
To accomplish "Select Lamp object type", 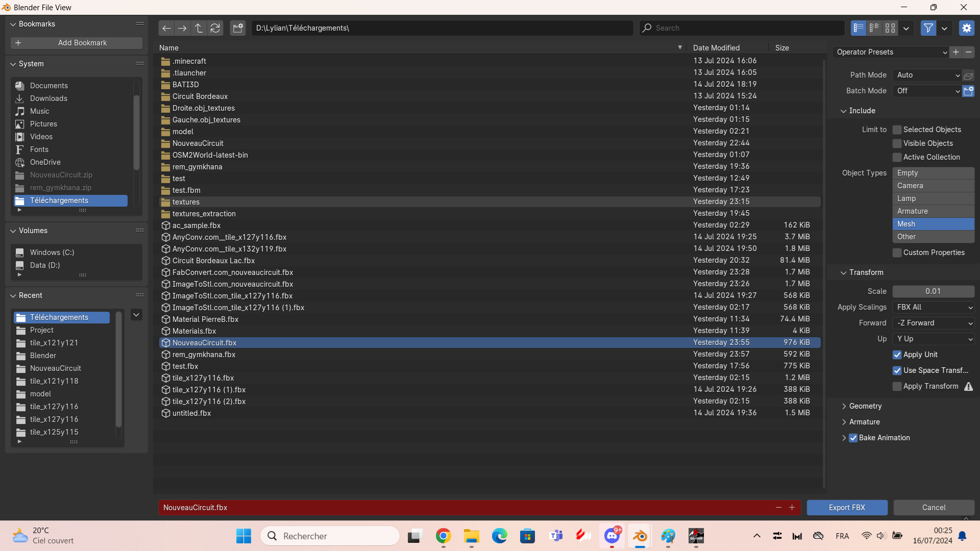I will click(933, 198).
